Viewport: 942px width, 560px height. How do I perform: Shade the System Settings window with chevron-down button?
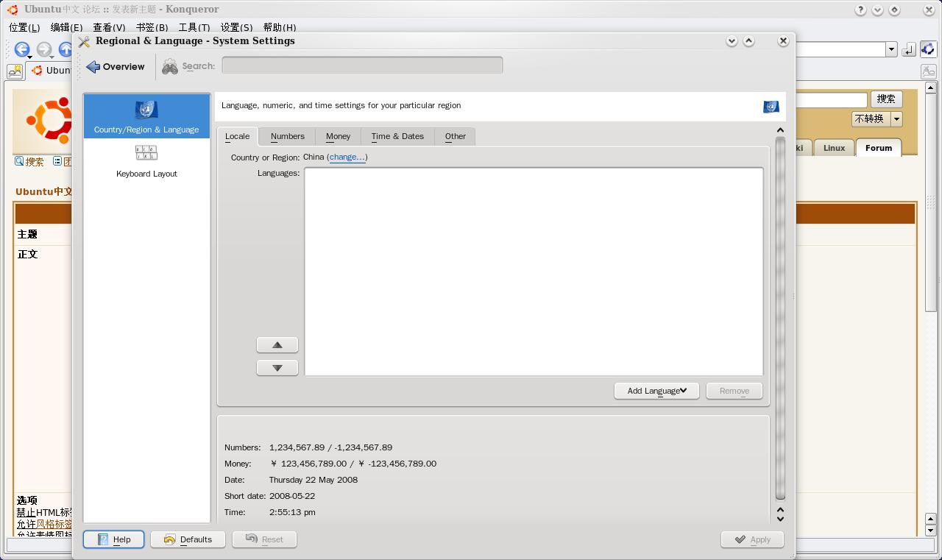click(732, 41)
